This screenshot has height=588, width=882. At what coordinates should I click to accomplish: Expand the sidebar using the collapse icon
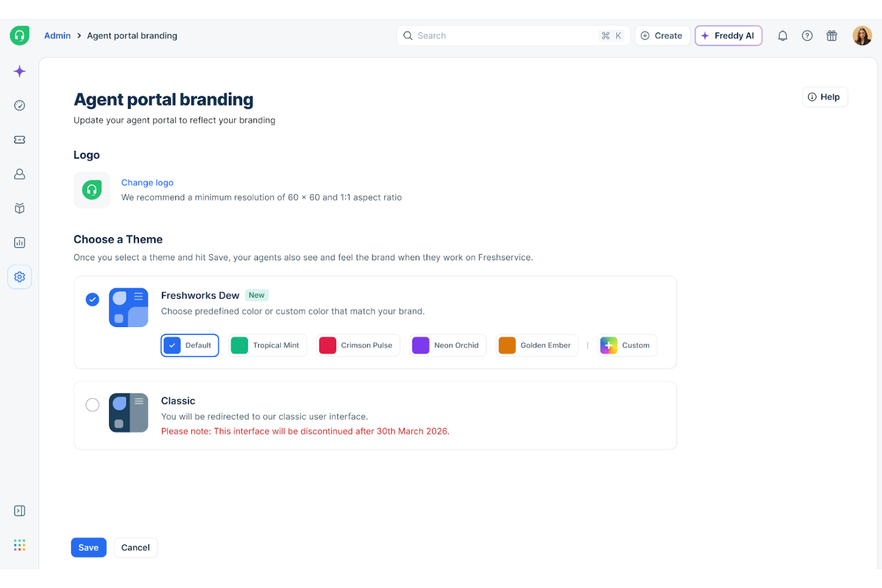[20, 511]
